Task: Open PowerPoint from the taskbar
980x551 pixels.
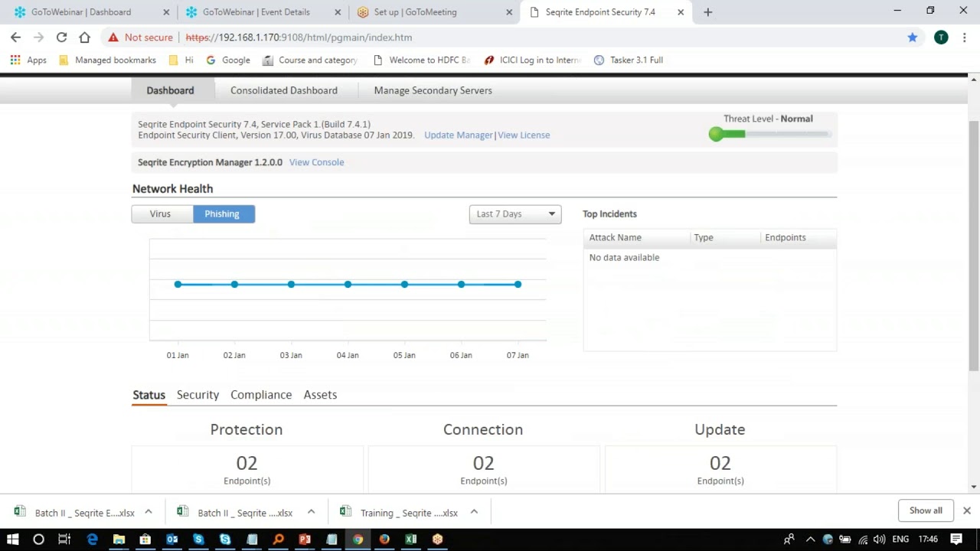Action: (305, 539)
